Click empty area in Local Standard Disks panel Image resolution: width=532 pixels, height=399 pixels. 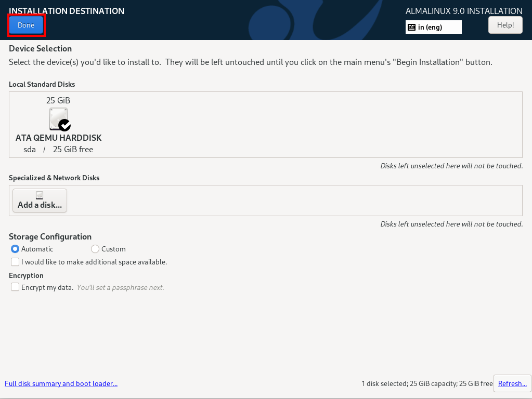(312, 125)
